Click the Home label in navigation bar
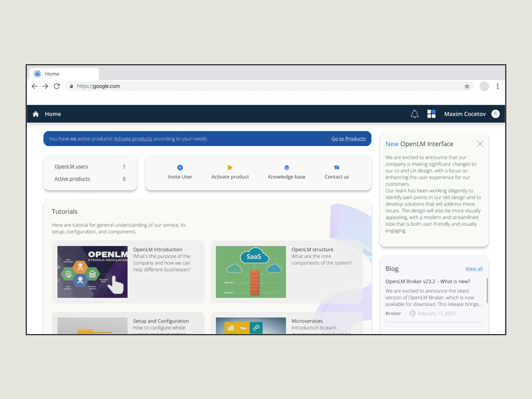 (x=53, y=114)
